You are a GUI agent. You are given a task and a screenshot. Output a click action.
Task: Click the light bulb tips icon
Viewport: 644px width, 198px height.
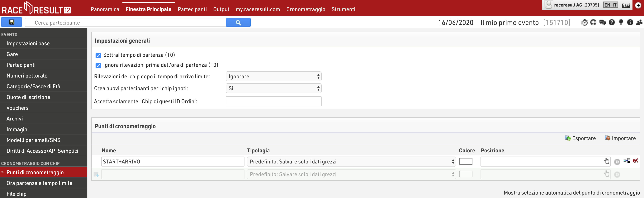621,22
